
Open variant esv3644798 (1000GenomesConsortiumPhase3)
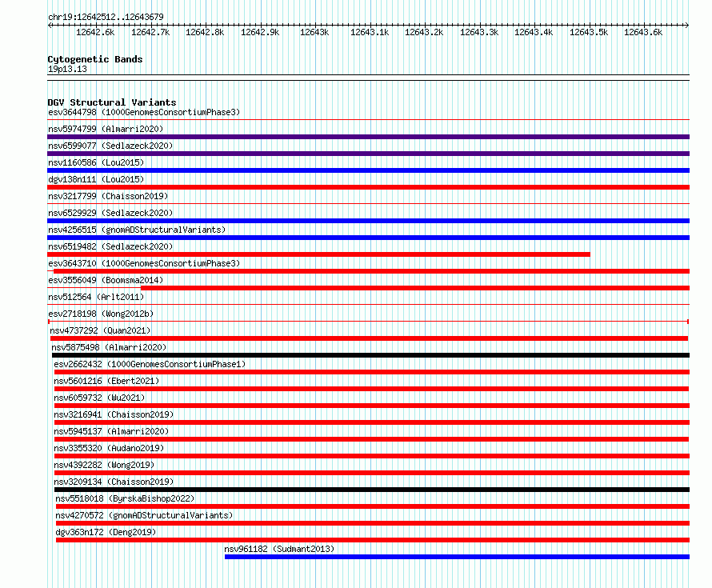pos(144,112)
